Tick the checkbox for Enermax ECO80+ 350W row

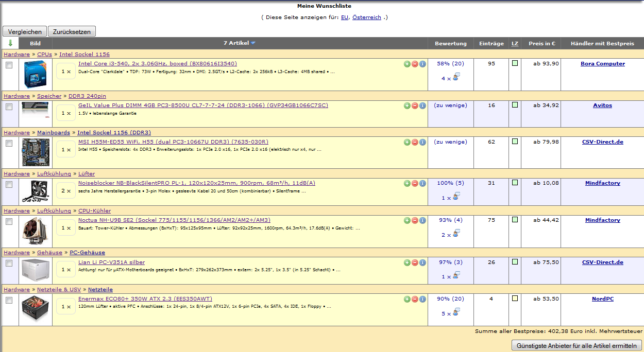(x=9, y=301)
